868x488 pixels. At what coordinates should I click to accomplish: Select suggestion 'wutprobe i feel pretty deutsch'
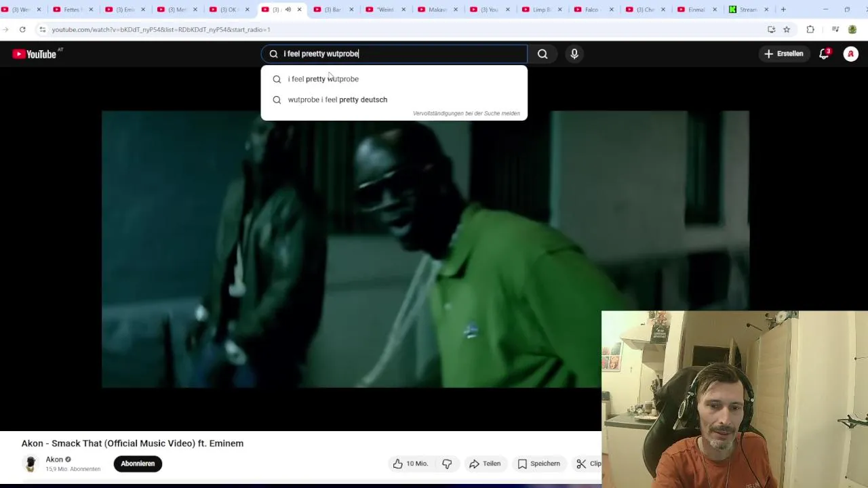coord(394,100)
